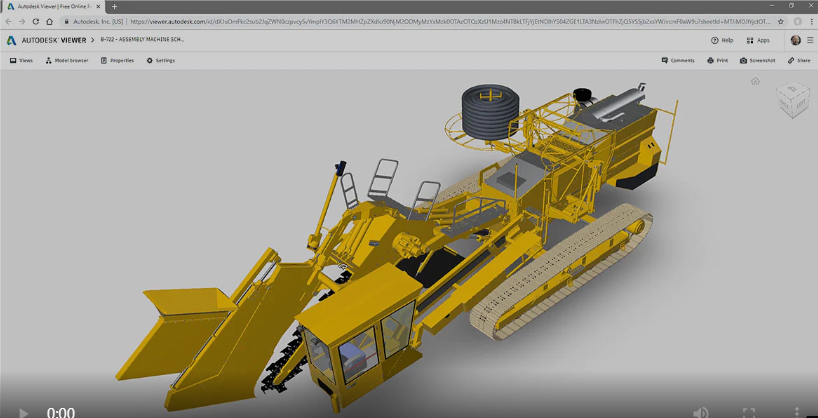The height and width of the screenshot is (418, 818).
Task: Open the Apps menu
Action: pos(758,40)
